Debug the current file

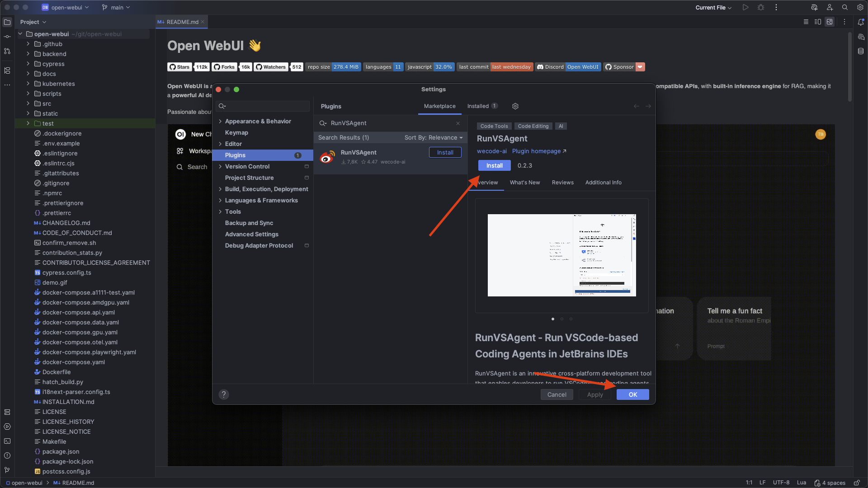[761, 8]
